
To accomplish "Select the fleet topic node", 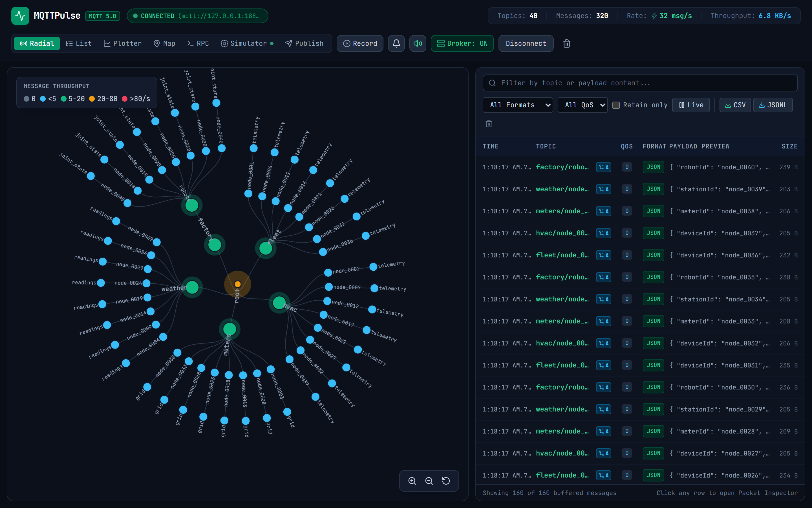I will point(266,248).
